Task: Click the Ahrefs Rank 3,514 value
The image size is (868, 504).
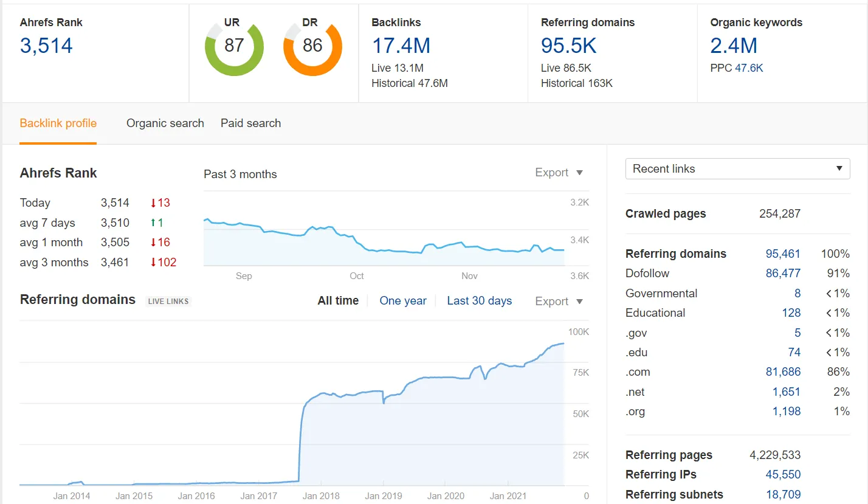Action: pos(46,46)
